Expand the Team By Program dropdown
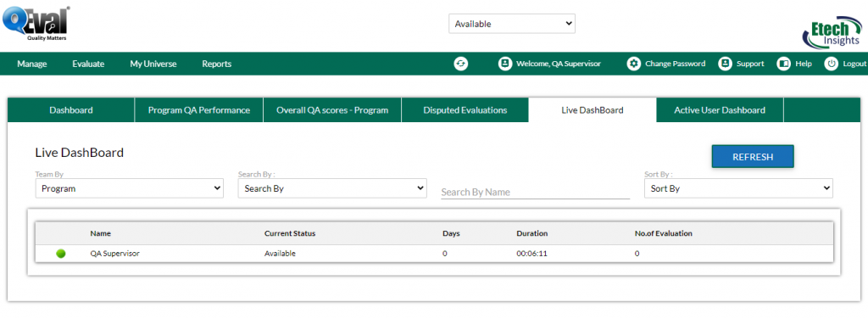This screenshot has height=319, width=868. coord(130,188)
